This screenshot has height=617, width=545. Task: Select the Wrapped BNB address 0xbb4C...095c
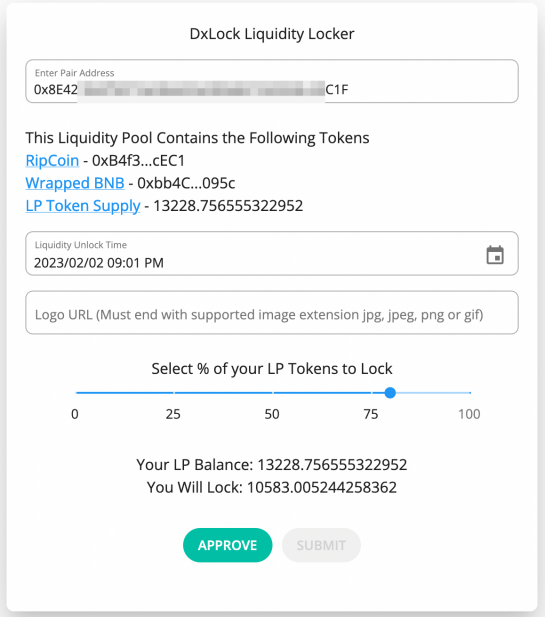[x=186, y=183]
